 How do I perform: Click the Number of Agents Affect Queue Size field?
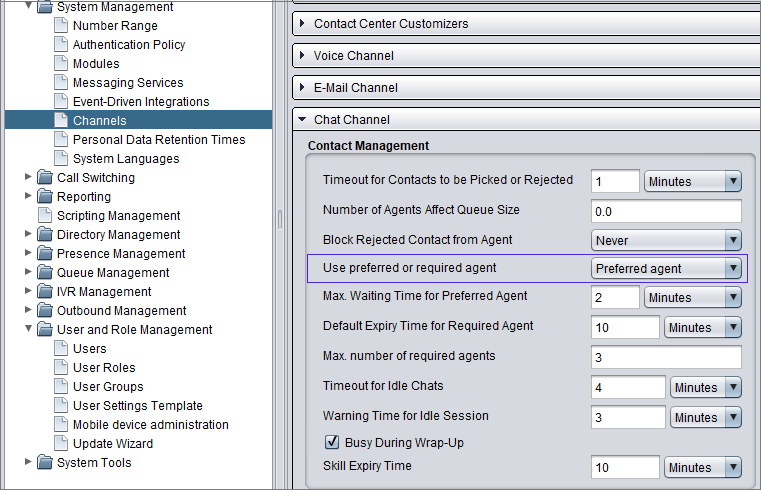[x=666, y=211]
